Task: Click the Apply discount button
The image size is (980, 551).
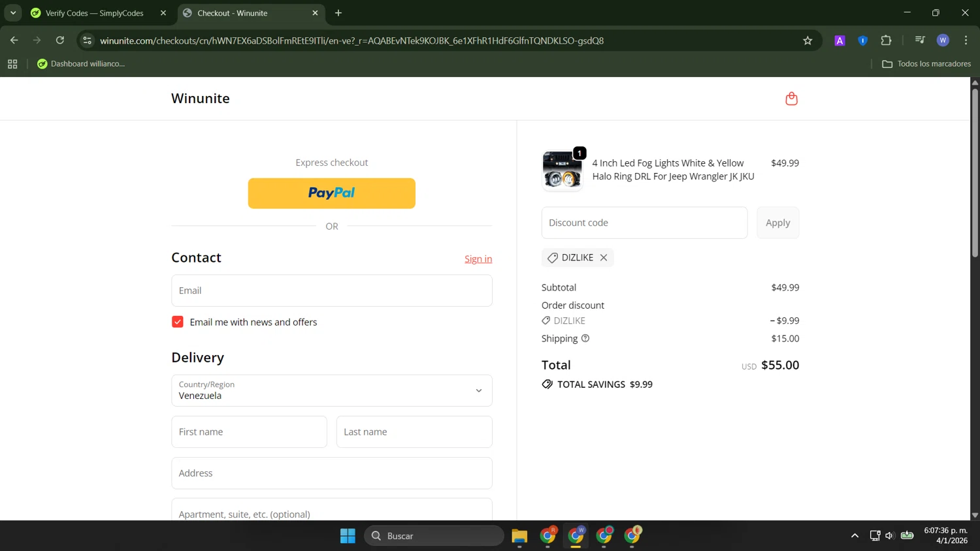Action: pos(777,223)
